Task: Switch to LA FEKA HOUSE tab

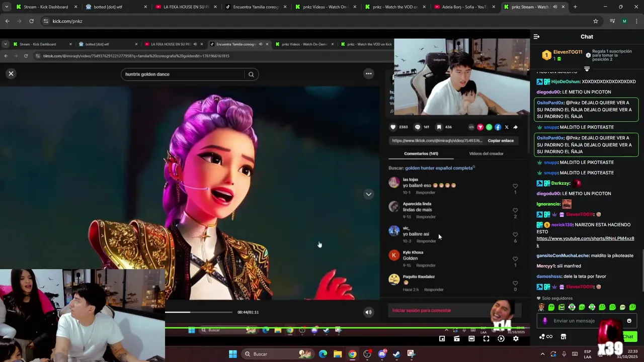Action: tap(186, 7)
